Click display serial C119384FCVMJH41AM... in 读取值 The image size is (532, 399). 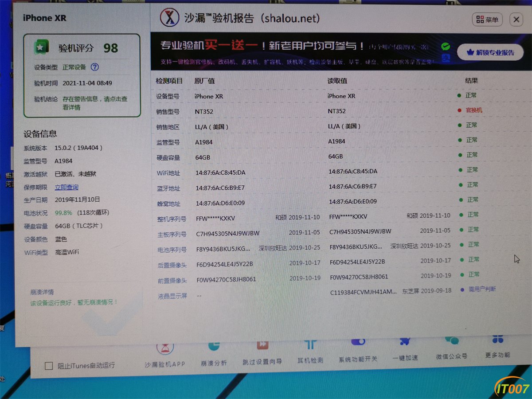pos(364,292)
